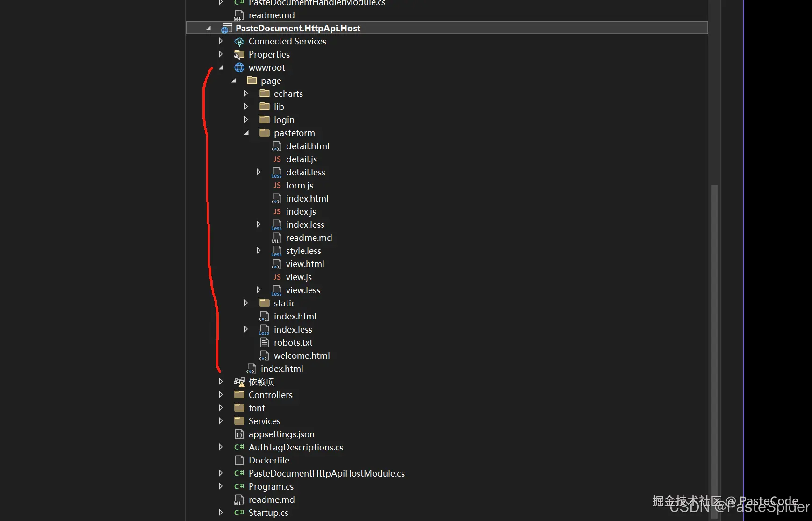Click the Solution Explorer vertical scrollbar thumb
812x521 pixels.
tap(714, 351)
